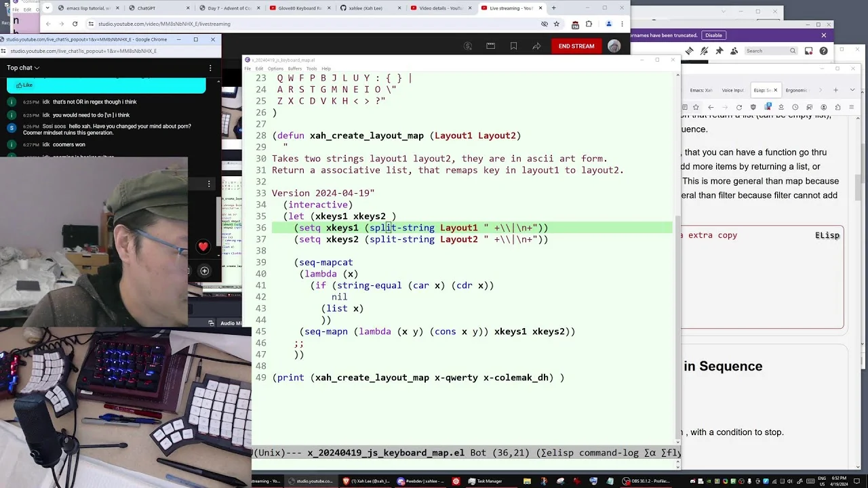Open the monetization dollar icon in YouTube Studio
The height and width of the screenshot is (488, 868).
pyautogui.click(x=468, y=46)
